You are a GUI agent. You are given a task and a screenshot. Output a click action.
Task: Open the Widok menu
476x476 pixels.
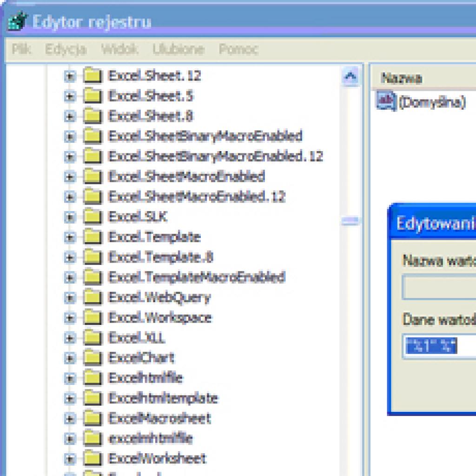click(119, 49)
